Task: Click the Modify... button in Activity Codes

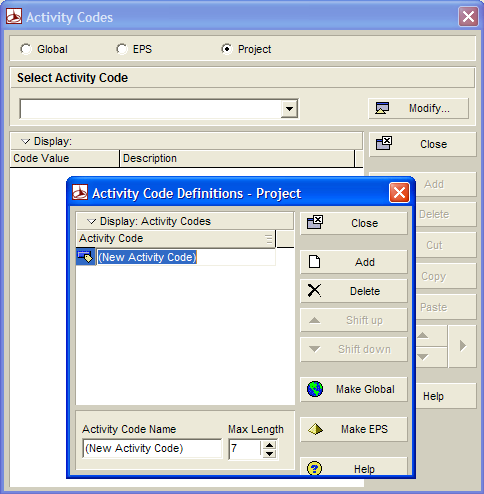Action: click(x=419, y=108)
